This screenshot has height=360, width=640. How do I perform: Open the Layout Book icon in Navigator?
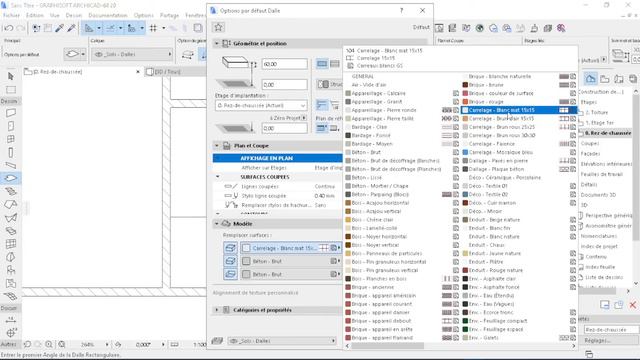[x=618, y=79]
